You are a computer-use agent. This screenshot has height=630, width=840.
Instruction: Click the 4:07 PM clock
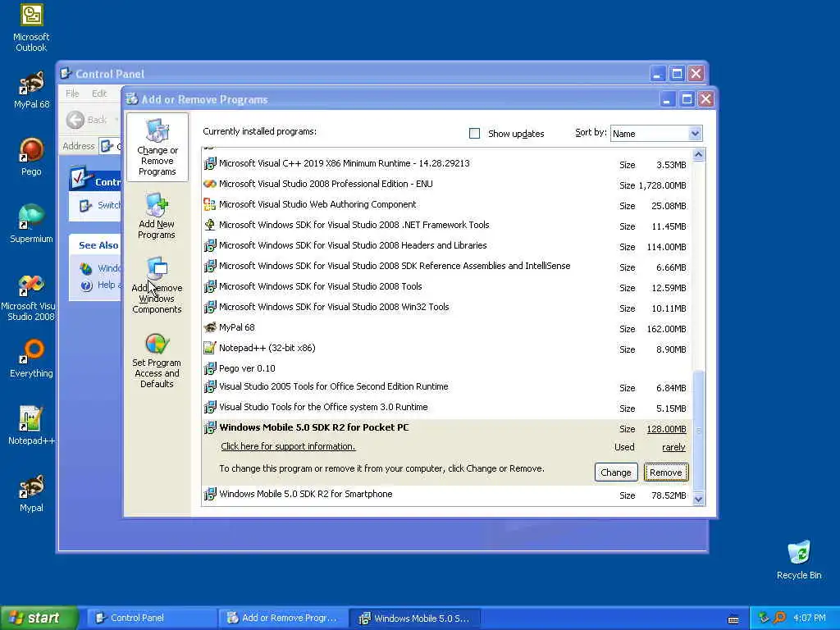point(810,618)
